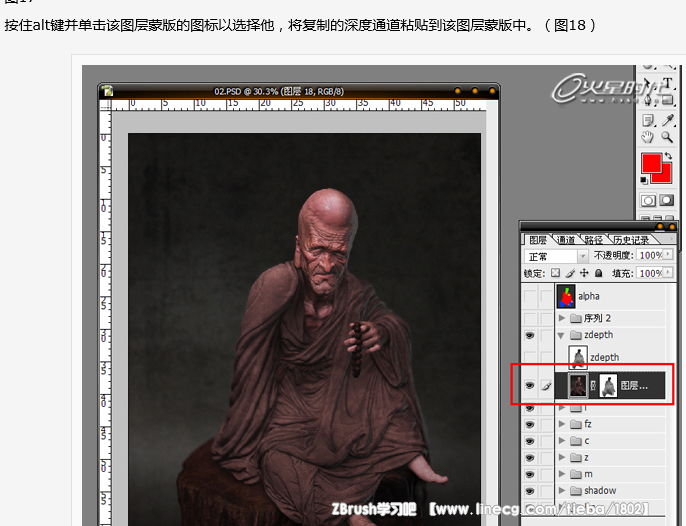Image resolution: width=686 pixels, height=526 pixels.
Task: Hide the zdepth group via eye
Action: 530,335
